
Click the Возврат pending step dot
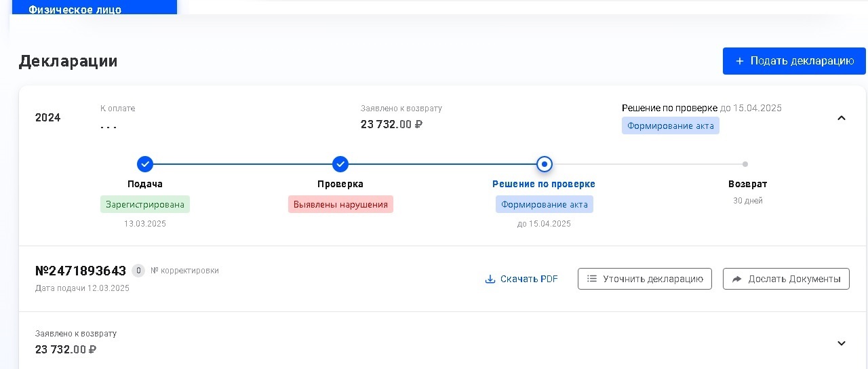pyautogui.click(x=745, y=164)
